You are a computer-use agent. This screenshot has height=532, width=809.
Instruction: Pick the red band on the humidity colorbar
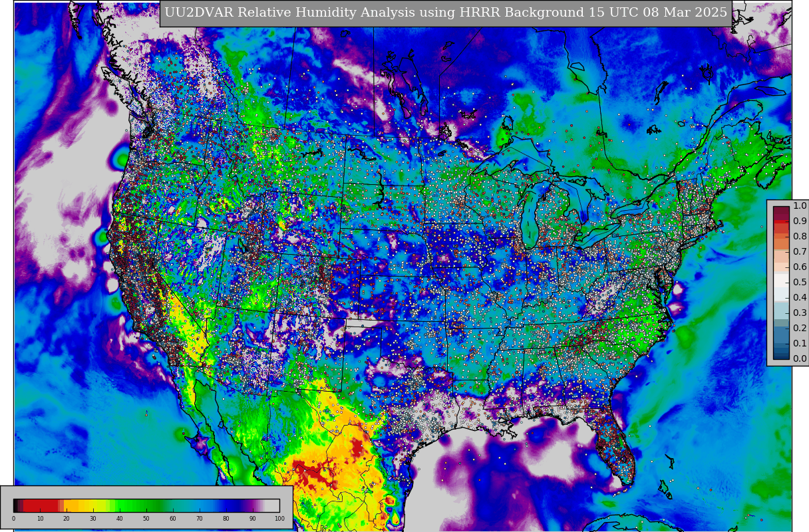pos(41,505)
